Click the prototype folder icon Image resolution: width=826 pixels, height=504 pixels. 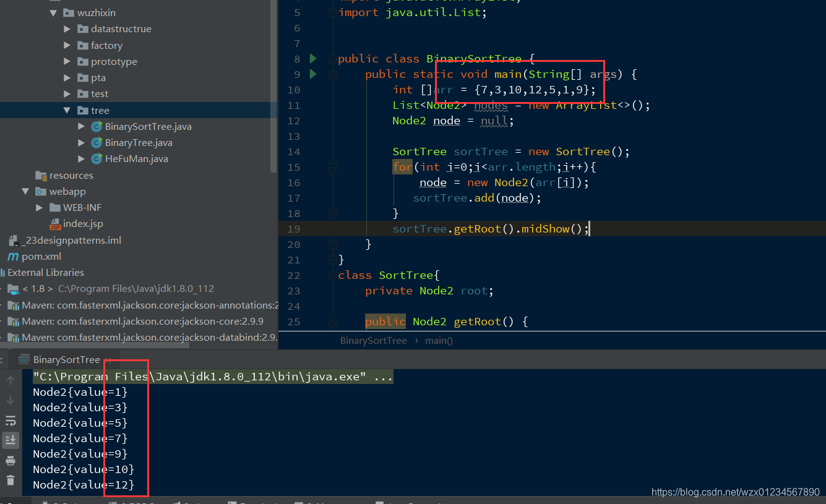pyautogui.click(x=82, y=62)
